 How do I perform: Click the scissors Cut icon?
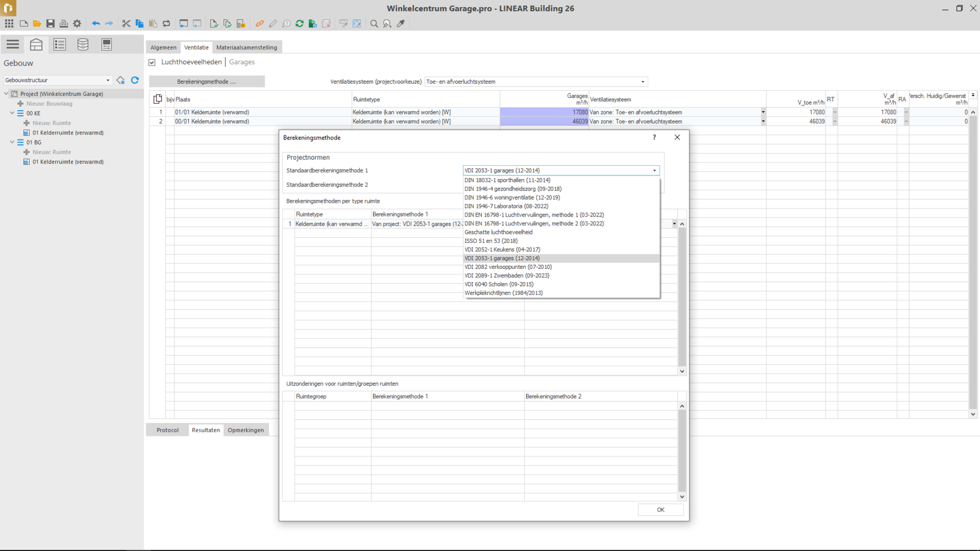126,24
